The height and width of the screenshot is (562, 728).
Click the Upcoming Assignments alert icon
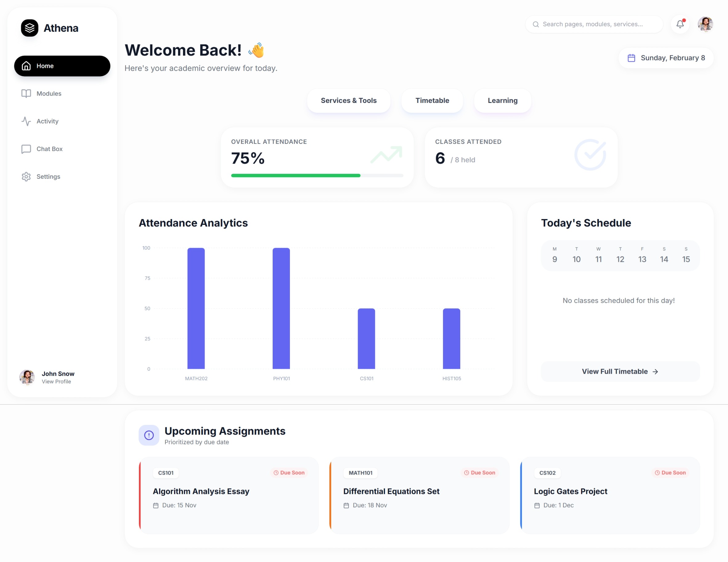(x=149, y=435)
